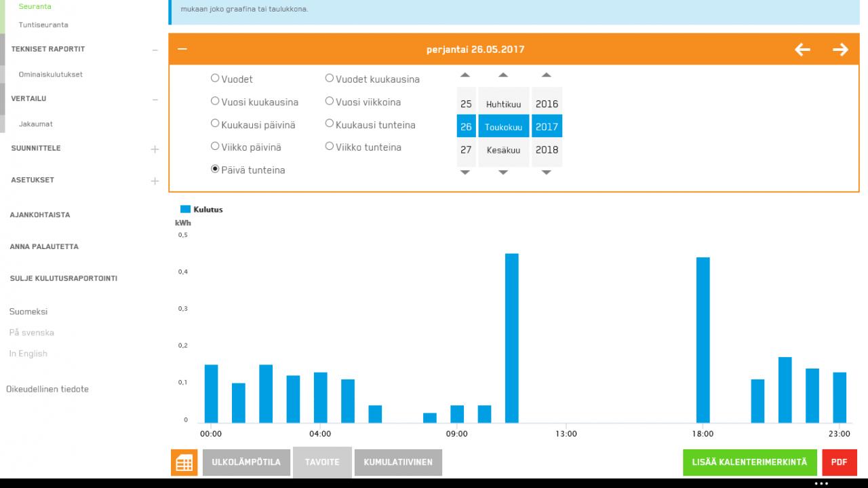Open Tuntiseuranta in the sidebar
Image resolution: width=868 pixels, height=488 pixels.
(x=43, y=24)
